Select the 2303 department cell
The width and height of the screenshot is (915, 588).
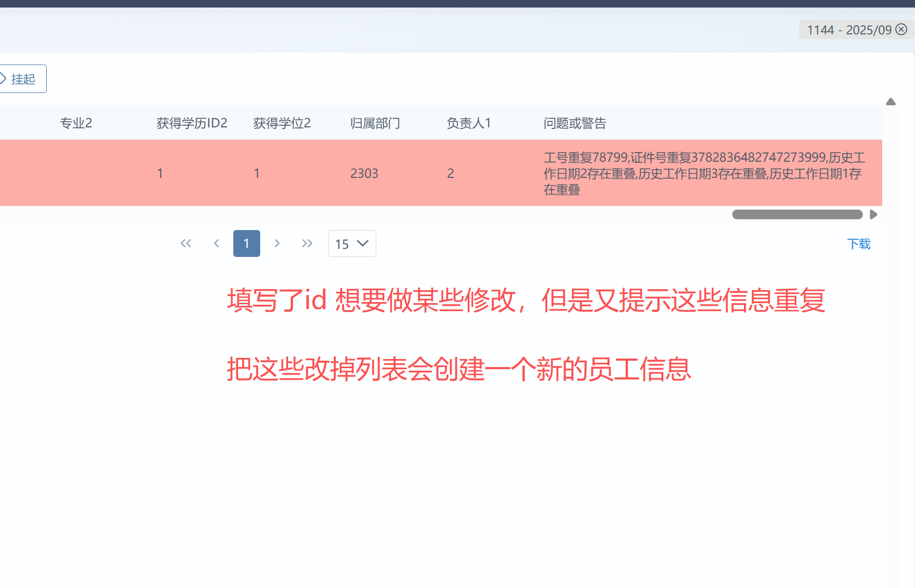pos(364,173)
